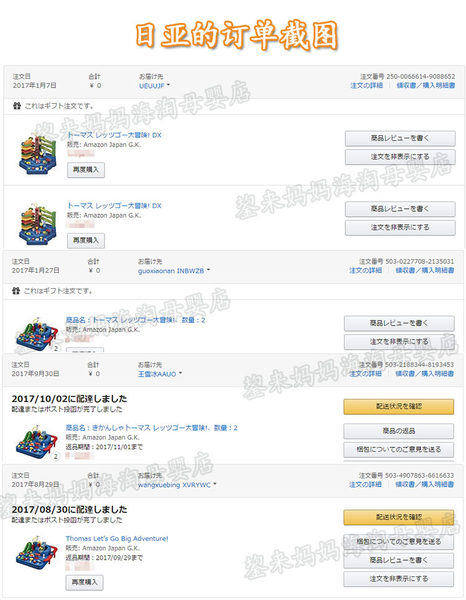This screenshot has height=600, width=466.
Task: Open the 王雪冰AAUO recipient dropdown
Action: coord(160,374)
